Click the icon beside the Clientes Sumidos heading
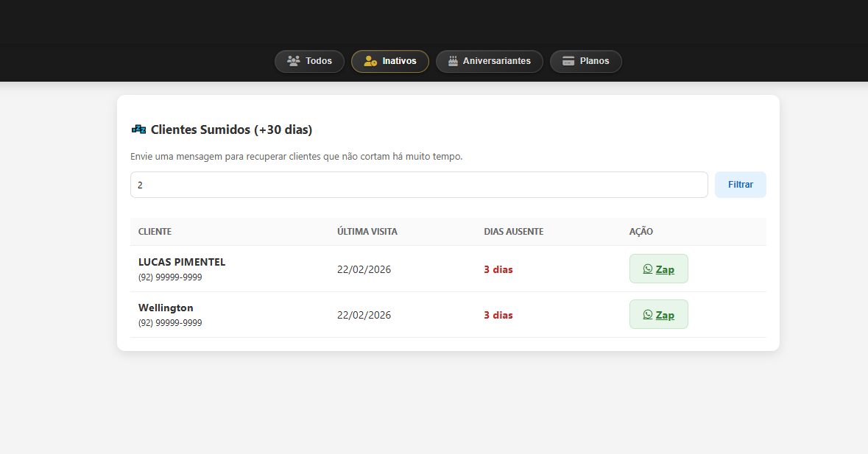Screen dimensions: 868x454 [x=138, y=130]
